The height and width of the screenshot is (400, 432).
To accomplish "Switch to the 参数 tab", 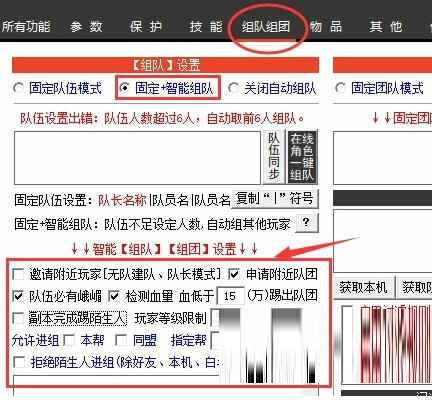I will (86, 27).
